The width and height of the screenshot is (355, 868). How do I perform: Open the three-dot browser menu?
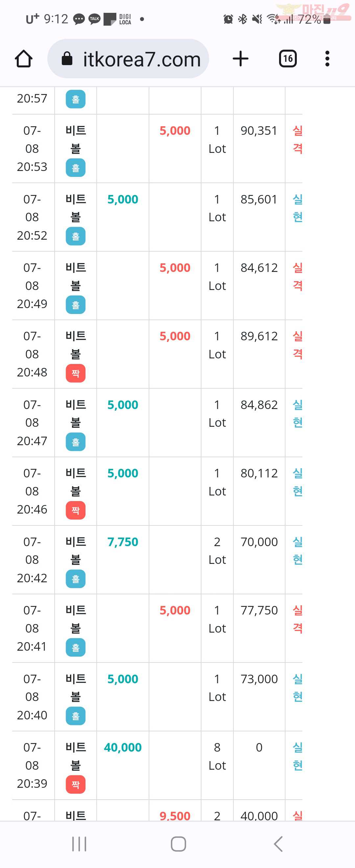(x=327, y=59)
